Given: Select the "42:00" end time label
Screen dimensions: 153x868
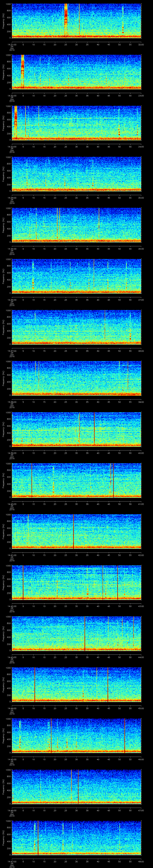Looking at the screenshot, I should pyautogui.click(x=141, y=555).
